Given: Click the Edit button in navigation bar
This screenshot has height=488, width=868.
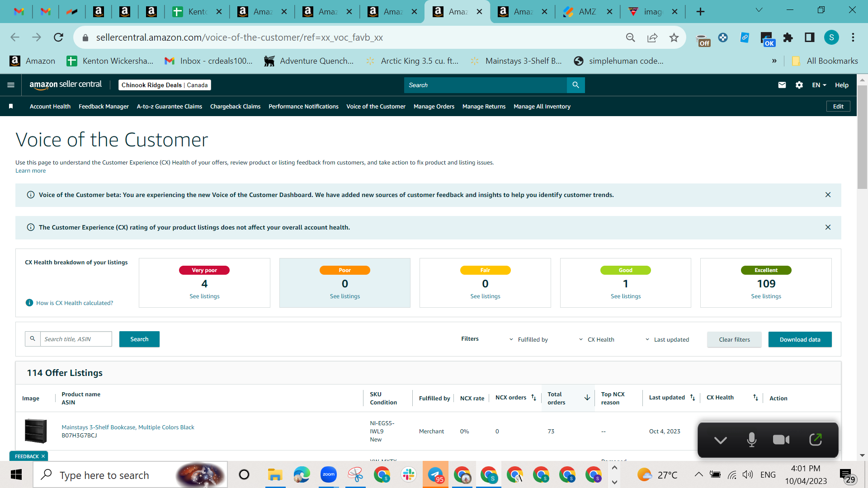Looking at the screenshot, I should (x=838, y=106).
